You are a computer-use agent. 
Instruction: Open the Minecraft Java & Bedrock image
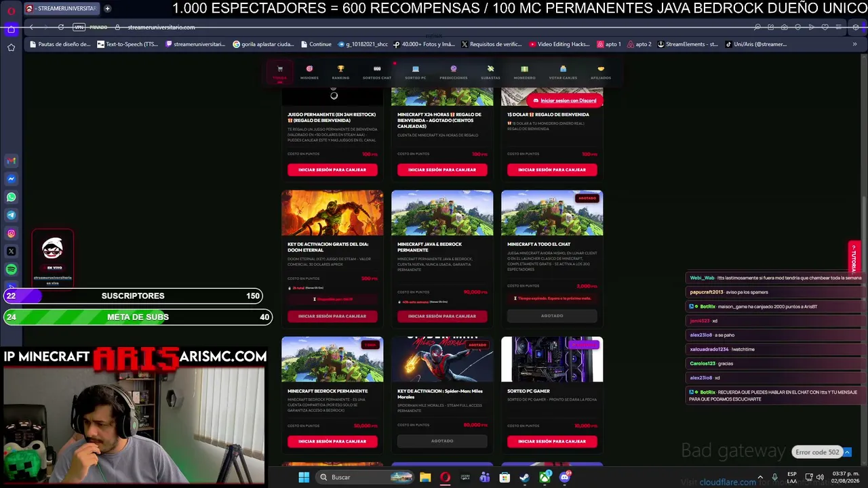(x=442, y=213)
